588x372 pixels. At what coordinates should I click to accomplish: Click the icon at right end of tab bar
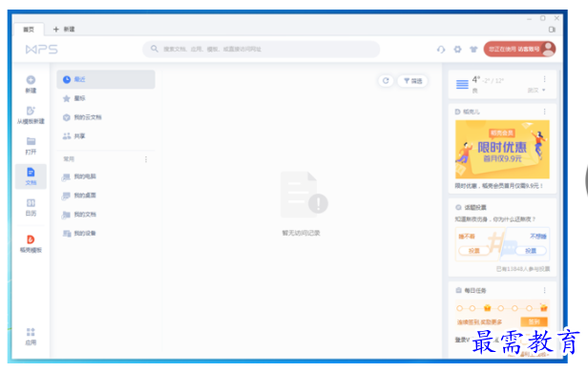(552, 30)
